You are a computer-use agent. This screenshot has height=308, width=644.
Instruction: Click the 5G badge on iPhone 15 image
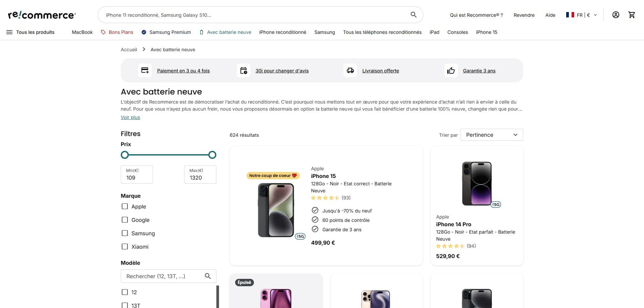click(300, 236)
